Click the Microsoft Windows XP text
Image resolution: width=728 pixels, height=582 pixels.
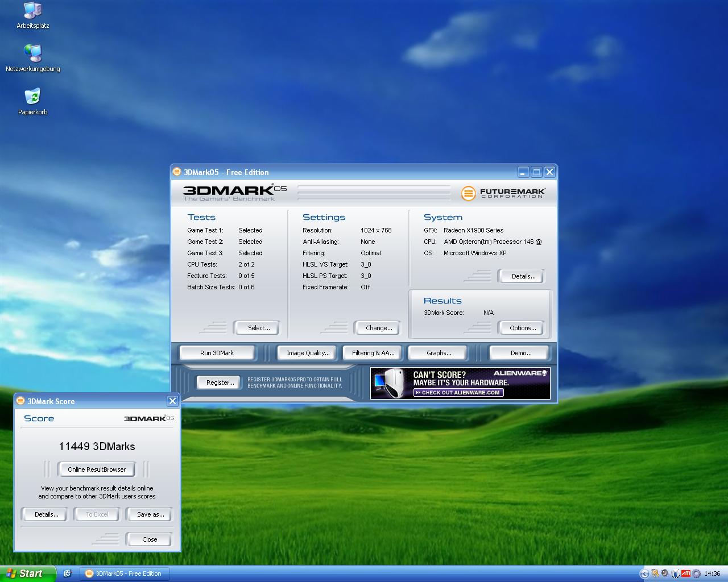[x=475, y=253]
